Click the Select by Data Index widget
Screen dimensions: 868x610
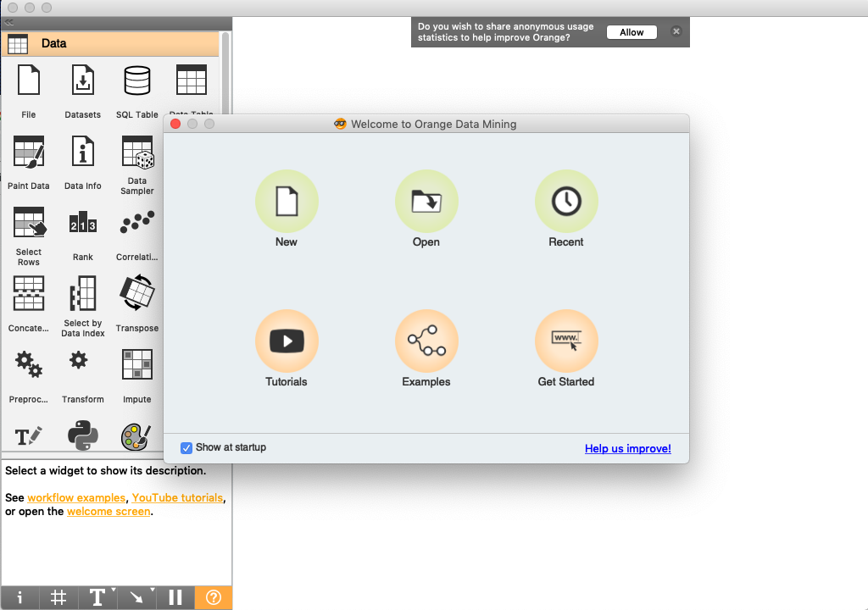coord(82,294)
